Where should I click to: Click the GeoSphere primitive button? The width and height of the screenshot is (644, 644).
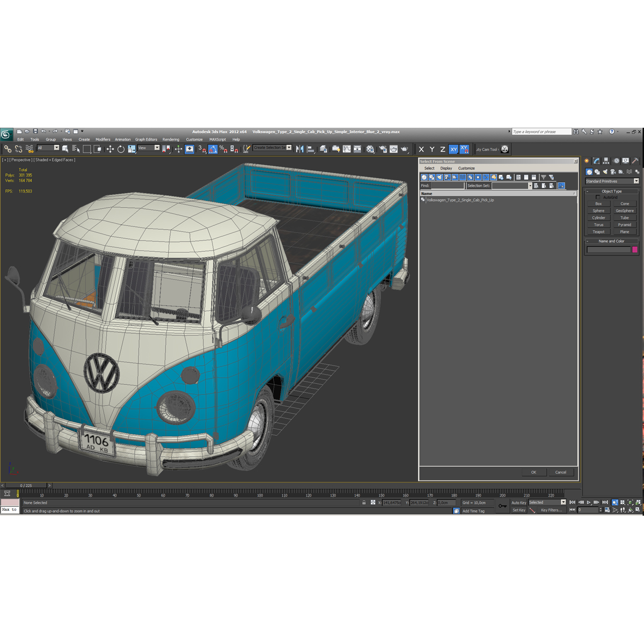(624, 211)
